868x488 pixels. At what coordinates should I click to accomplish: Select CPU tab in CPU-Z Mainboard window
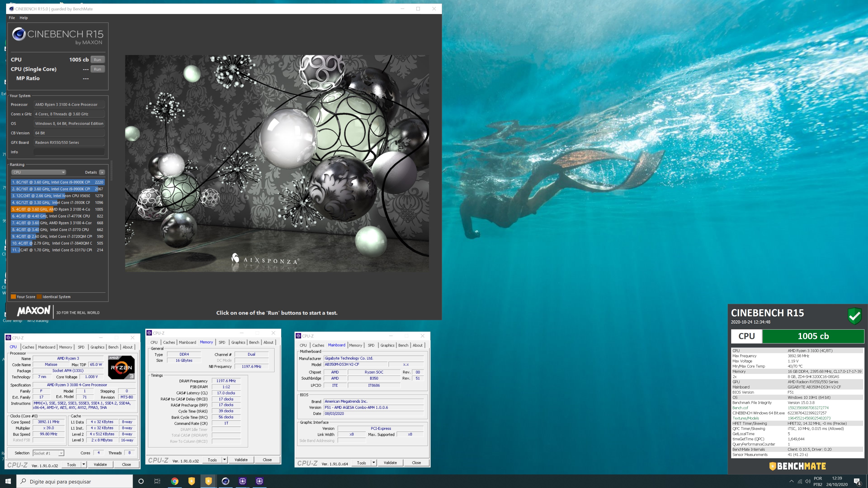(303, 345)
